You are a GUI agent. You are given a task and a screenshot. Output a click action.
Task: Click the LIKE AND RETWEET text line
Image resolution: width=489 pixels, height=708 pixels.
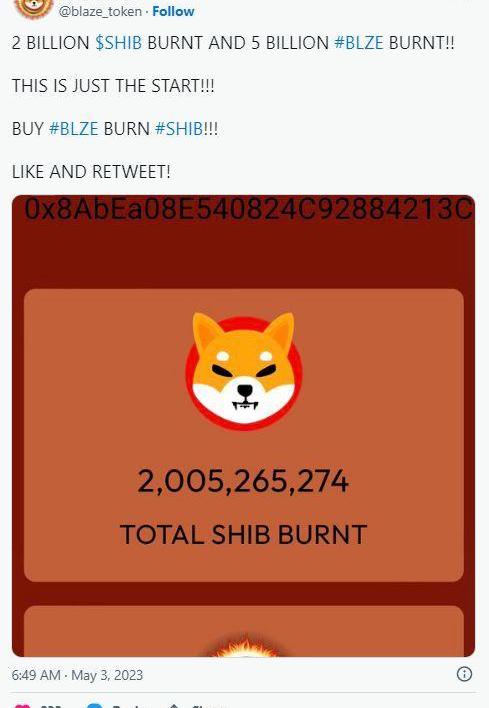coord(91,172)
